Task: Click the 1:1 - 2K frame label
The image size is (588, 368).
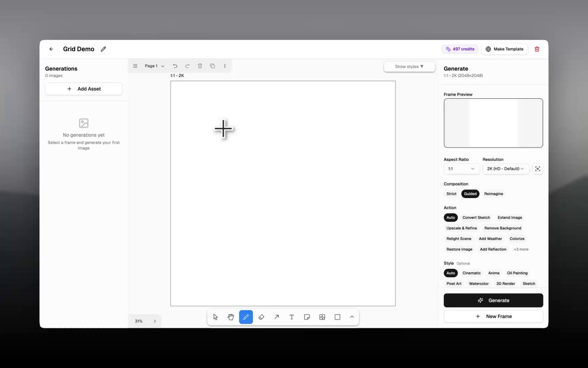Action: pos(177,76)
